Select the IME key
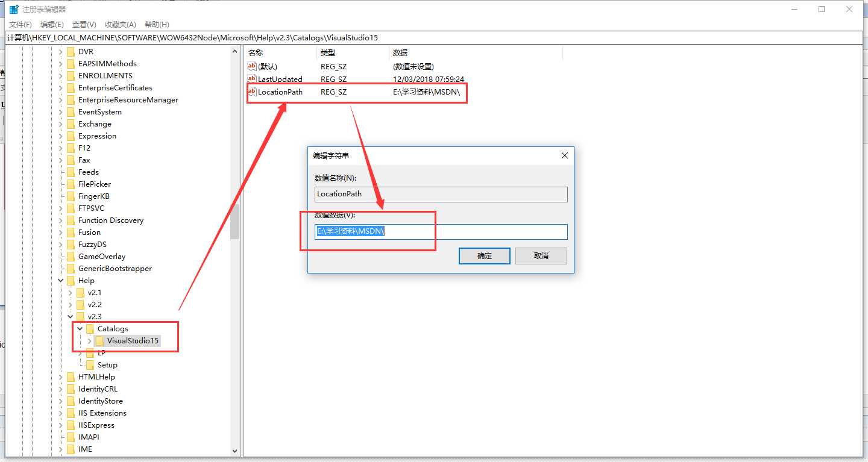This screenshot has height=462, width=868. [85, 449]
